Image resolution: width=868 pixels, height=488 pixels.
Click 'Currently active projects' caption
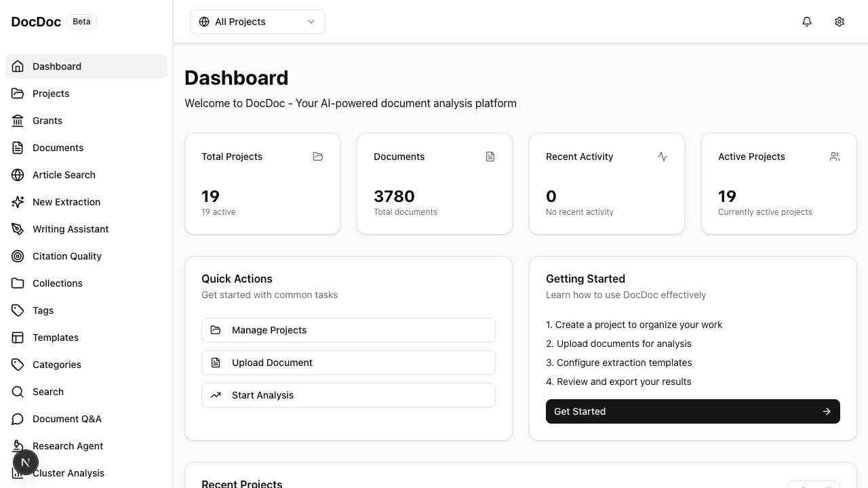[765, 212]
